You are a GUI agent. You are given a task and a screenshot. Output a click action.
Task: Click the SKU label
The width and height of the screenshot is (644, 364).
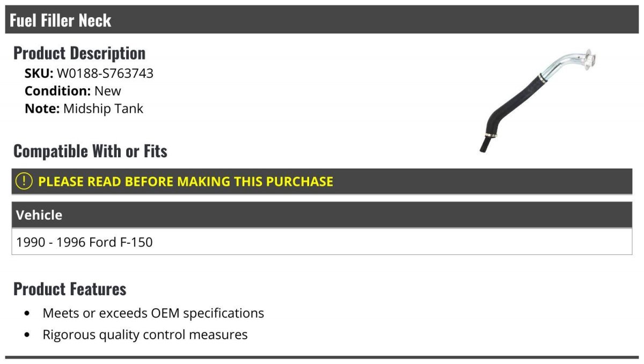coord(39,73)
